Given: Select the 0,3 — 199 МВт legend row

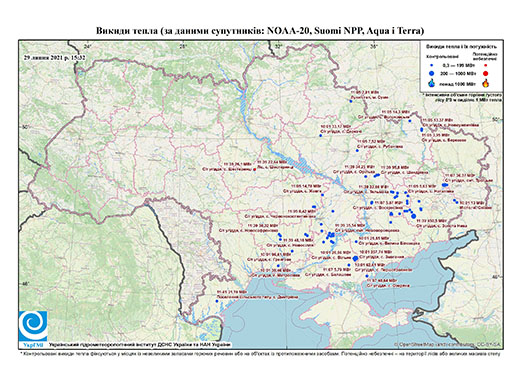Looking at the screenshot, I should [x=459, y=66].
